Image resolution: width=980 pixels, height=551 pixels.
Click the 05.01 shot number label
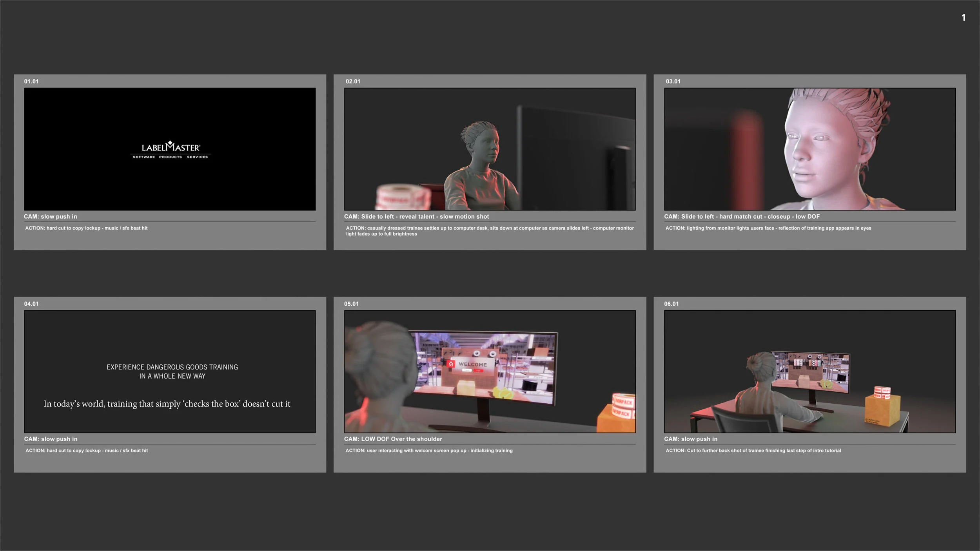351,304
